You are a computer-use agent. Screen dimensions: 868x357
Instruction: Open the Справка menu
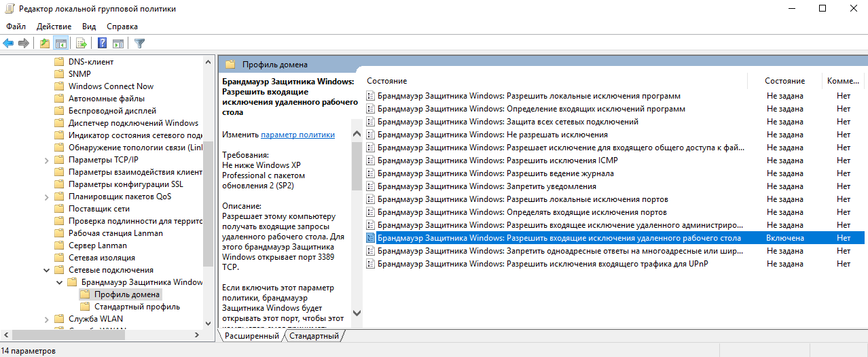pyautogui.click(x=122, y=26)
